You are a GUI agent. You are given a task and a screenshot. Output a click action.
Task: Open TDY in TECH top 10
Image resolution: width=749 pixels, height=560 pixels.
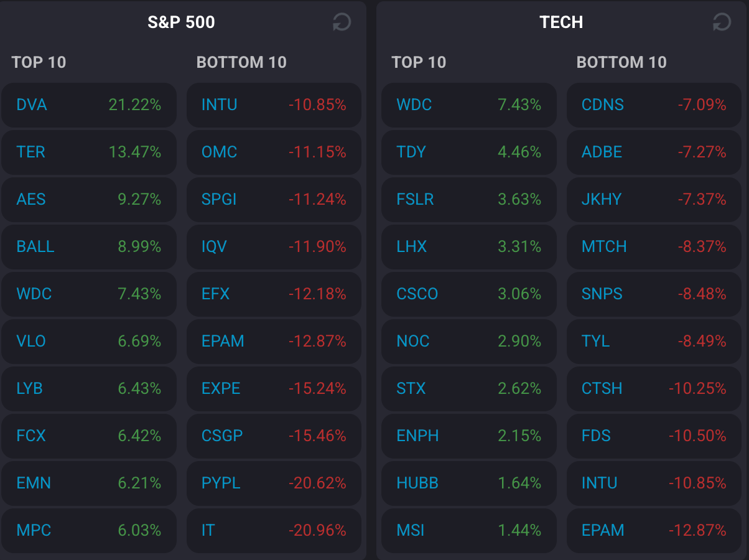(x=411, y=152)
